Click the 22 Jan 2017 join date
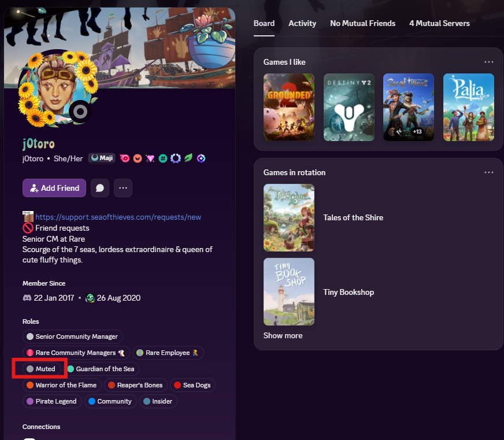Image resolution: width=504 pixels, height=440 pixels. pyautogui.click(x=54, y=298)
